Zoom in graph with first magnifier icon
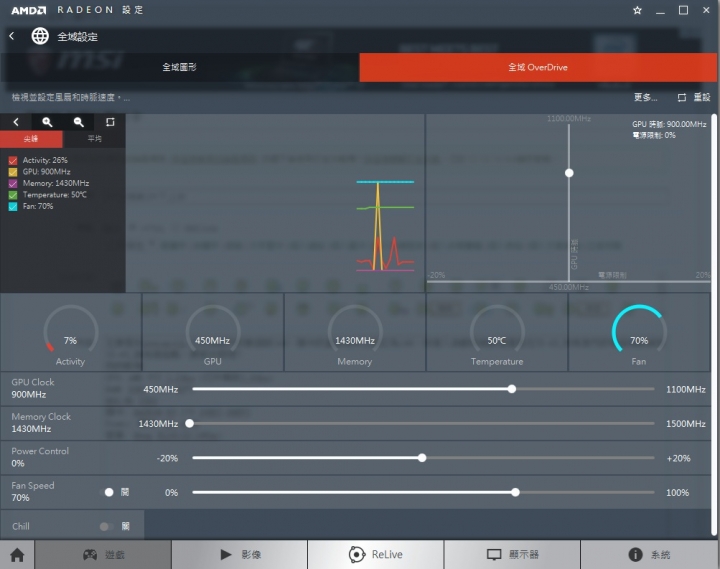 [47, 122]
